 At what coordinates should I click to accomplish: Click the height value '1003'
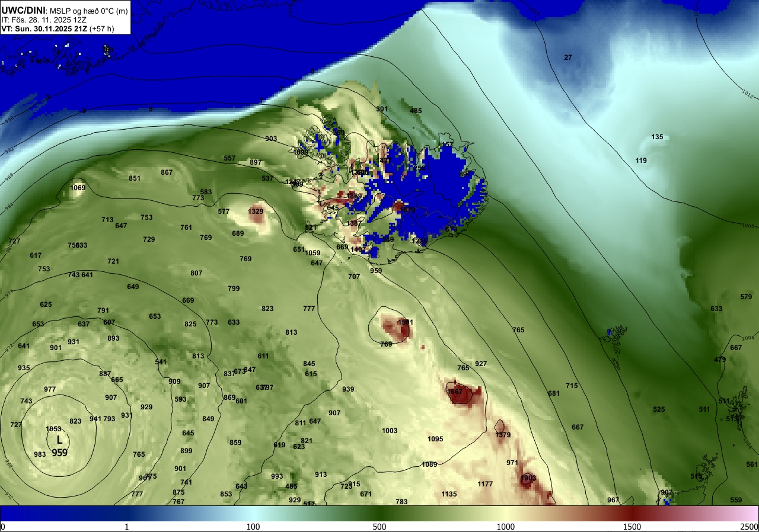click(390, 431)
